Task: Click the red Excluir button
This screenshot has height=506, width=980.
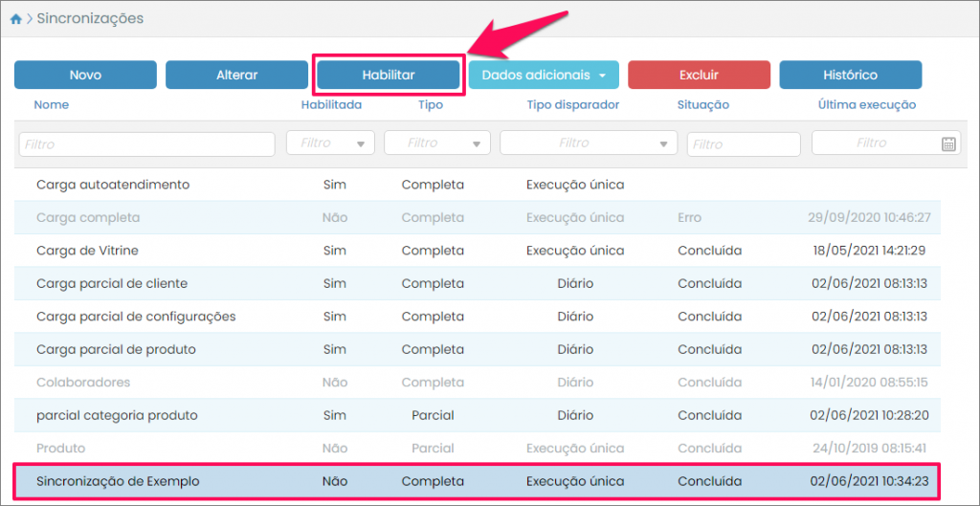Action: 699,75
